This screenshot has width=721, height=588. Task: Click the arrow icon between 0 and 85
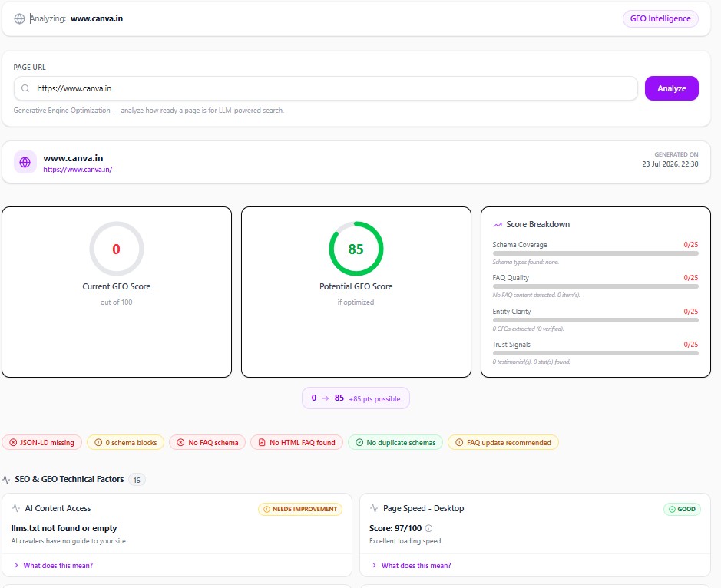[x=326, y=398]
